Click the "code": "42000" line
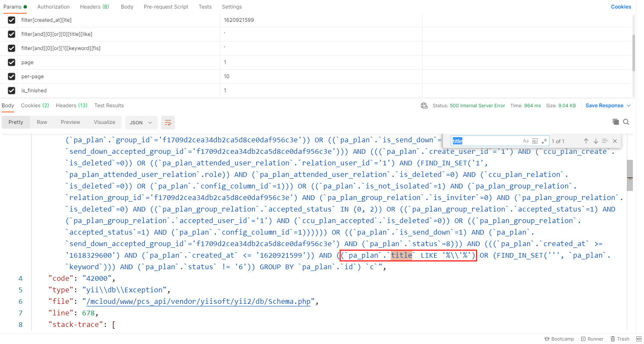This screenshot has height=344, width=644. [82, 278]
